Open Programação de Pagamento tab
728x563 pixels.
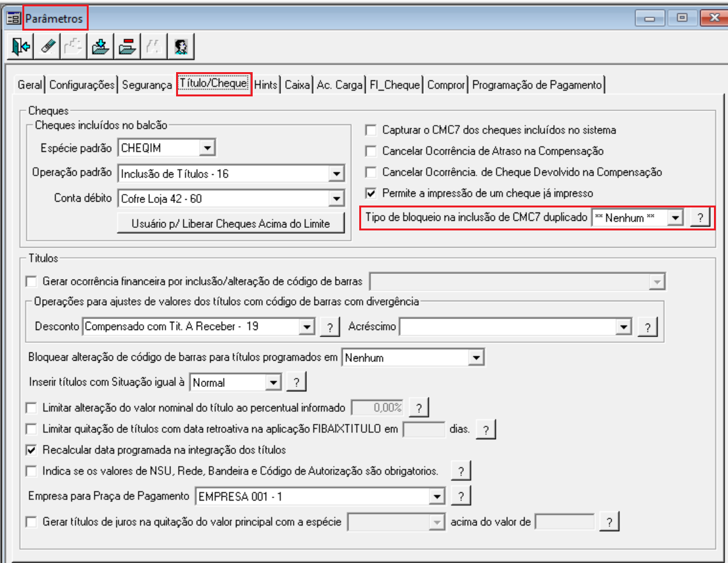(537, 85)
